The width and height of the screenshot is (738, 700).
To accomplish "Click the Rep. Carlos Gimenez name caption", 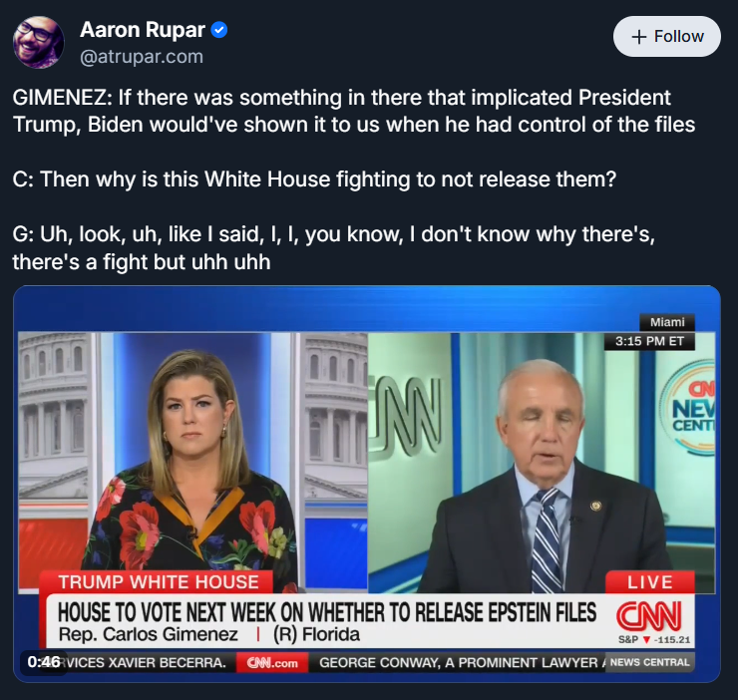I will coord(149,634).
